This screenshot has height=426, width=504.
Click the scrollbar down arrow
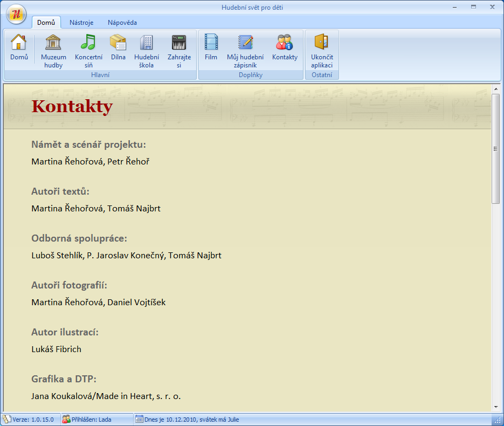coord(496,407)
